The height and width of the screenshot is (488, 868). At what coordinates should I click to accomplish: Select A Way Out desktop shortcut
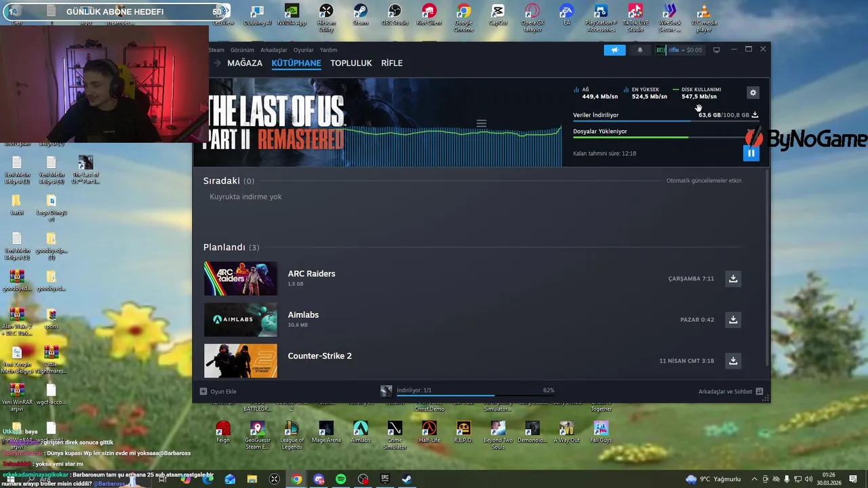pos(566,432)
